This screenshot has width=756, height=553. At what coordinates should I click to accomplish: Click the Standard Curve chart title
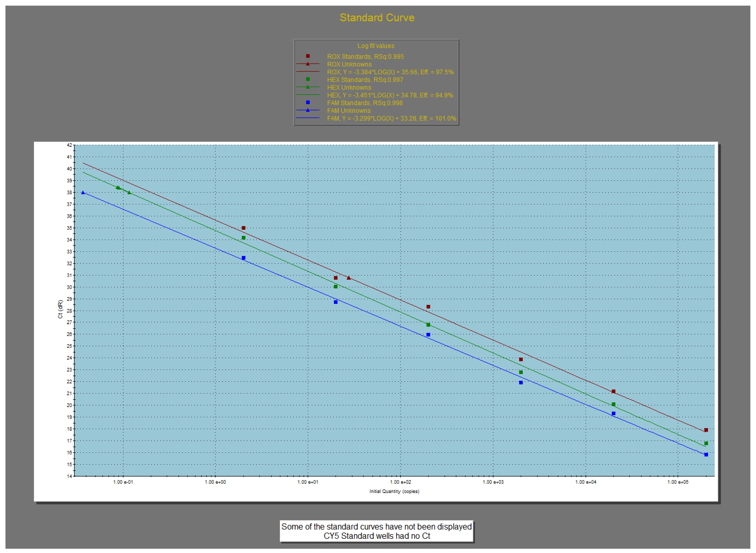click(x=377, y=17)
